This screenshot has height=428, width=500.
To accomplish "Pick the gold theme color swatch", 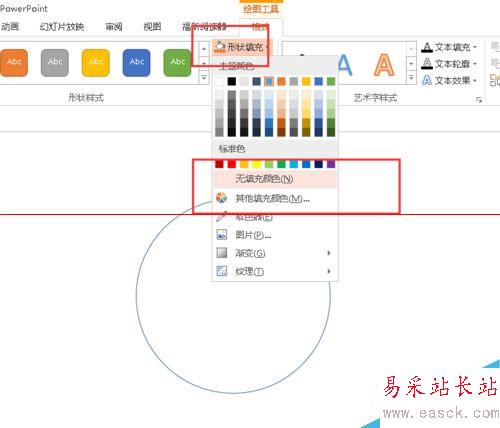I will click(x=306, y=81).
